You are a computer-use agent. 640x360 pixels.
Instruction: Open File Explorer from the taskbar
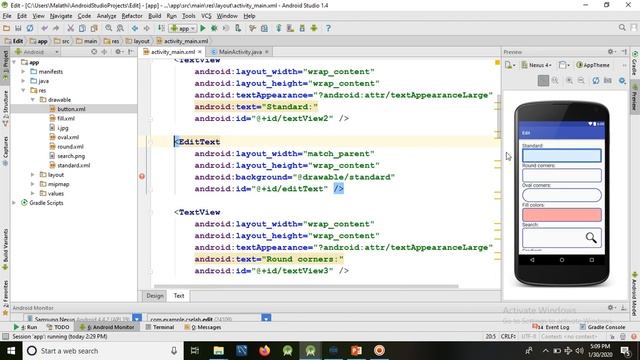coord(219,351)
